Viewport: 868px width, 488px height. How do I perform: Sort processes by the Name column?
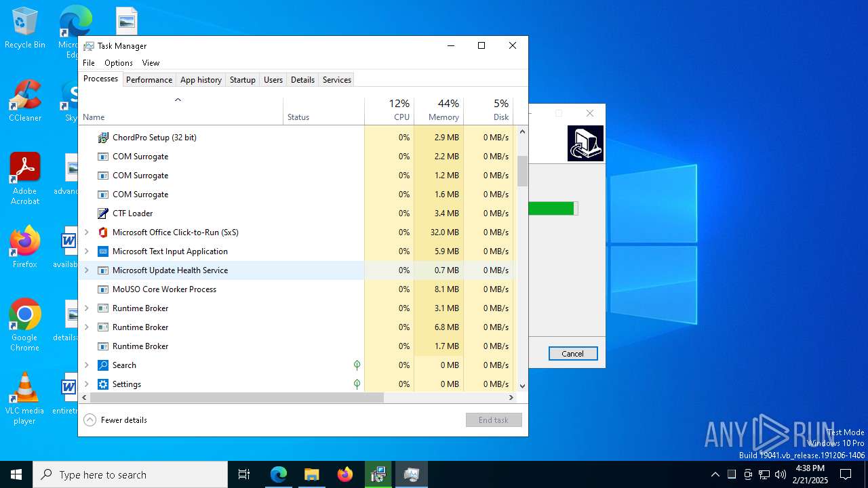[x=180, y=111]
